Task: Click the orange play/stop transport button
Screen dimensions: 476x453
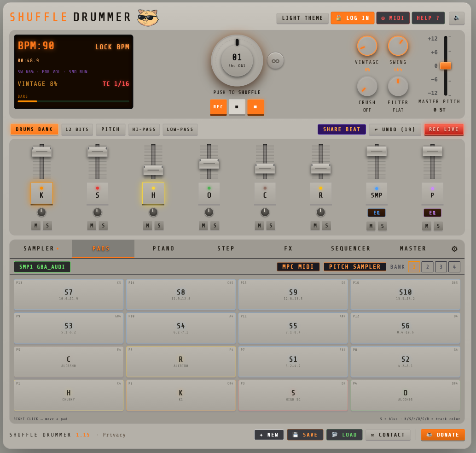Action: (x=255, y=107)
